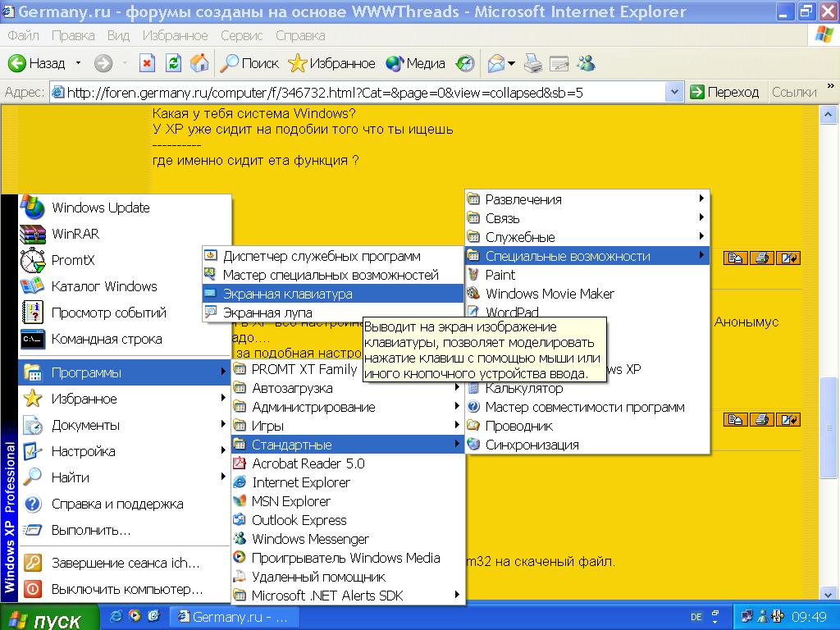Click Germany.ru taskbar window button
The height and width of the screenshot is (630, 840).
click(235, 617)
